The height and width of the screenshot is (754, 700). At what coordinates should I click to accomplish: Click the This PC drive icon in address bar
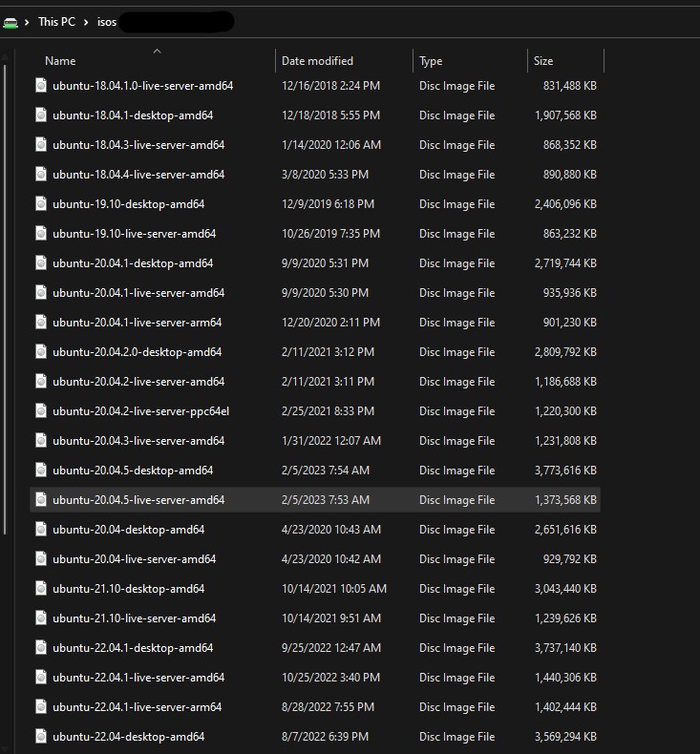coord(11,22)
